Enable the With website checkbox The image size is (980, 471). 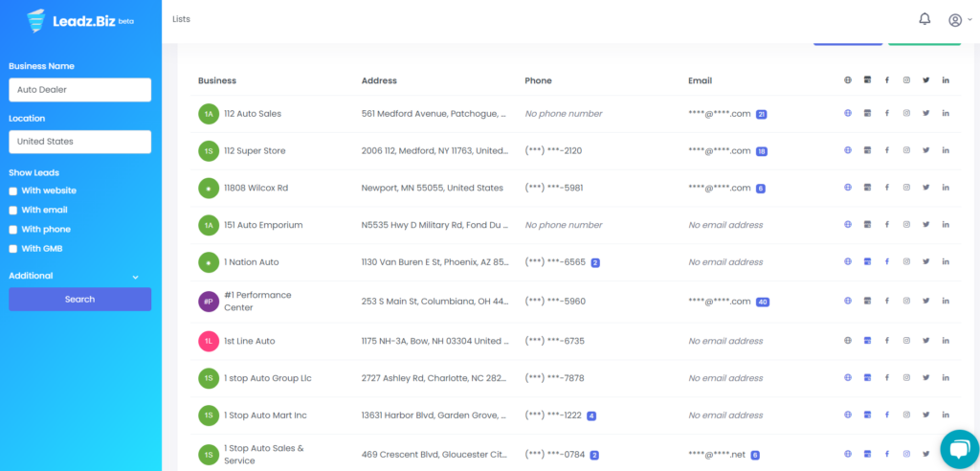coord(13,191)
